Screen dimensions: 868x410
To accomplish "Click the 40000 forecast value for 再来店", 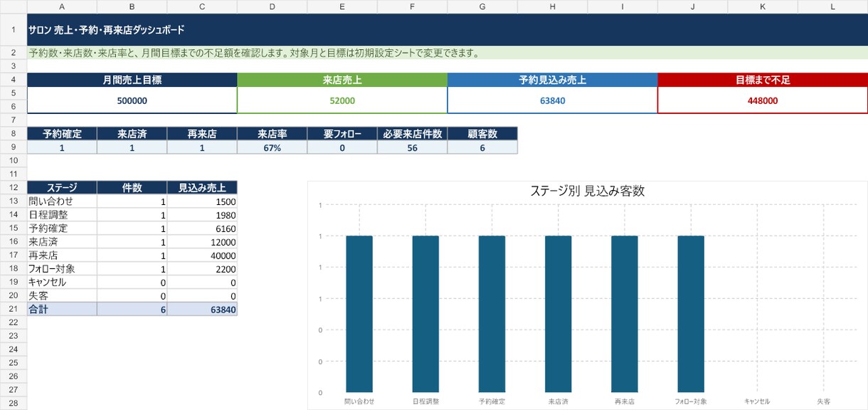I will [202, 256].
